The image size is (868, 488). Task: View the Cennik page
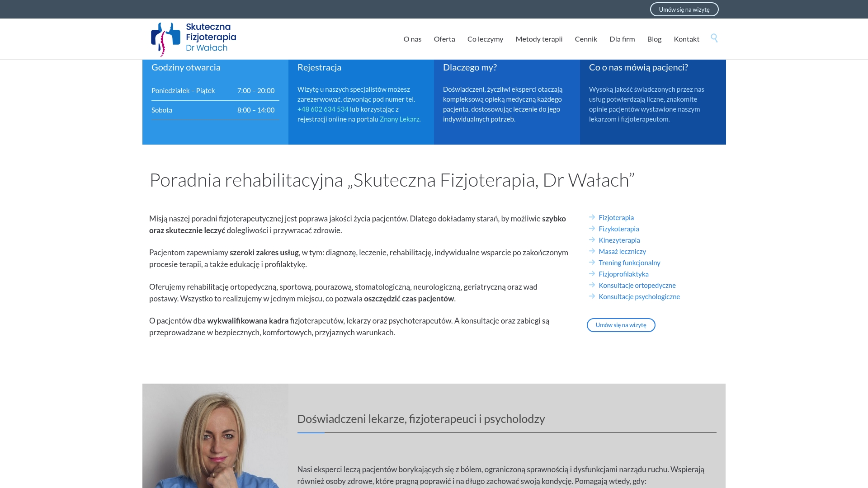(586, 39)
